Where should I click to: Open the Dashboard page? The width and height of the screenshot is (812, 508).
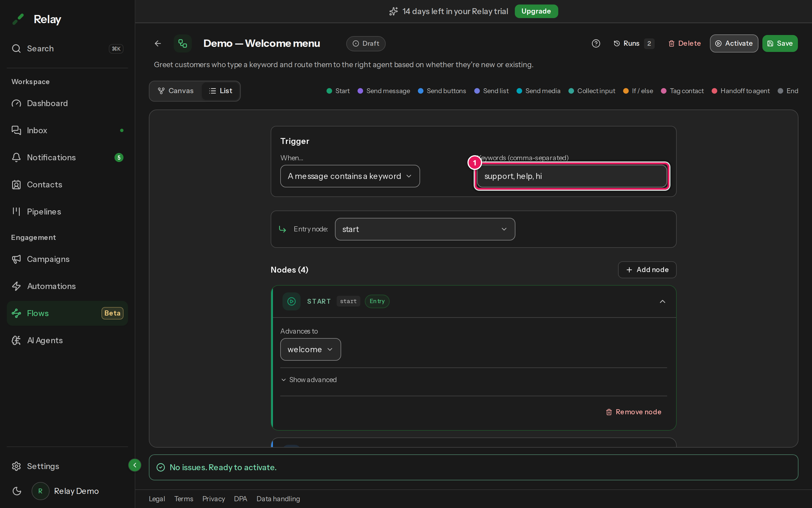[67, 103]
